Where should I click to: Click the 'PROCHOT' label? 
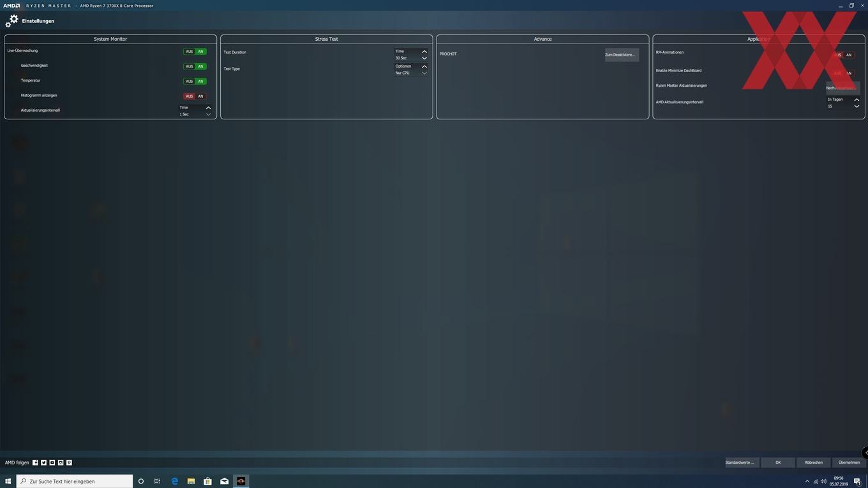pyautogui.click(x=448, y=54)
